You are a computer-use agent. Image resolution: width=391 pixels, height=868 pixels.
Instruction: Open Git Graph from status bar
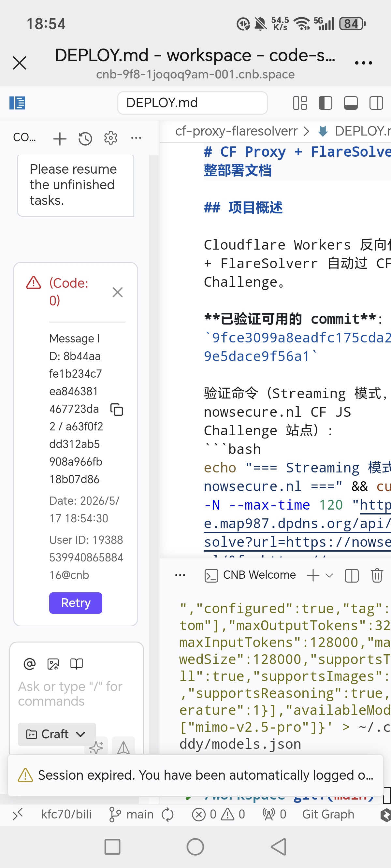pyautogui.click(x=328, y=815)
